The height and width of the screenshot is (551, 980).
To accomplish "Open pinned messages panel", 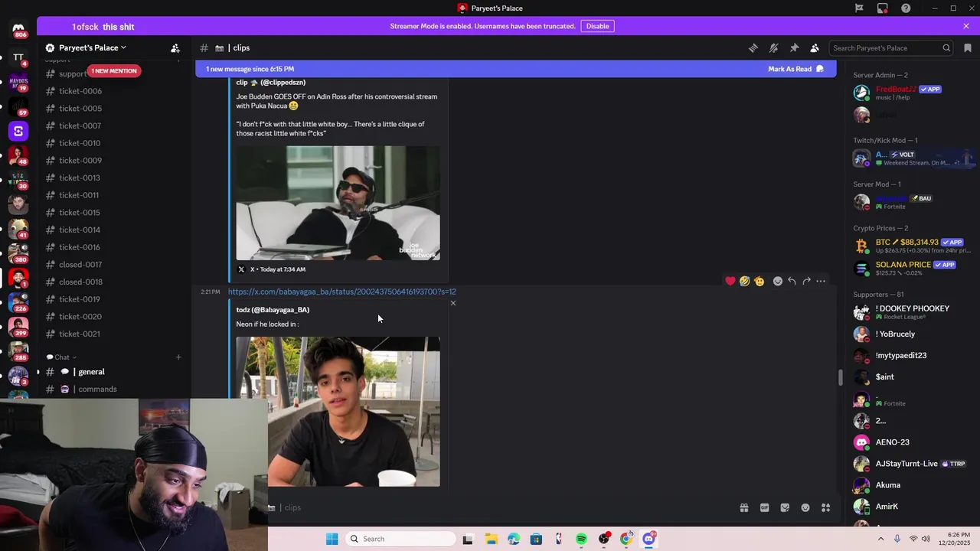I will coord(794,48).
